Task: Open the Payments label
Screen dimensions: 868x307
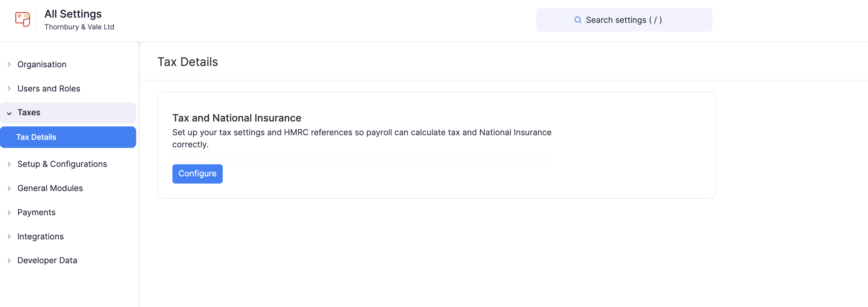Action: (x=36, y=213)
